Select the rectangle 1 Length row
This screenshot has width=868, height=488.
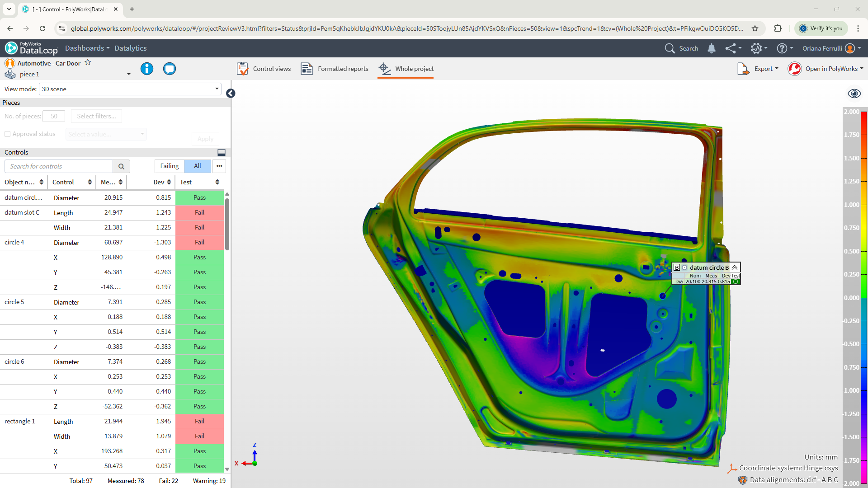pos(112,422)
